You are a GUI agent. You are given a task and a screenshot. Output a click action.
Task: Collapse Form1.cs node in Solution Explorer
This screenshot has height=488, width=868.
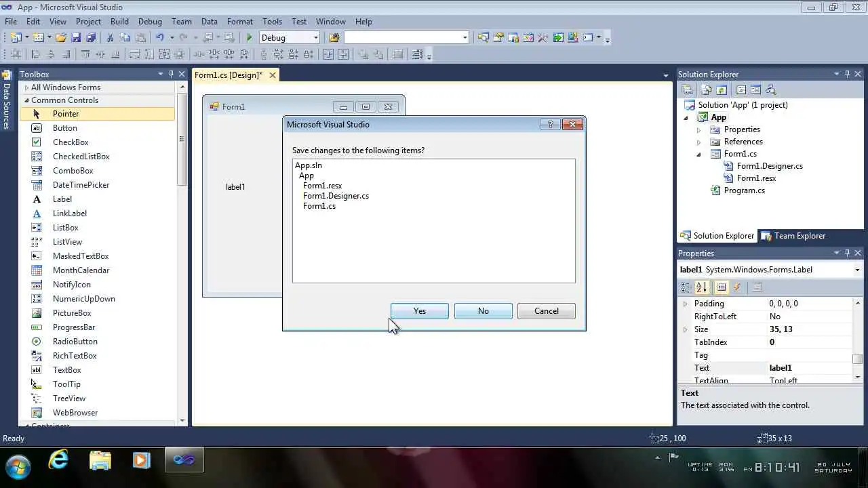click(x=698, y=155)
